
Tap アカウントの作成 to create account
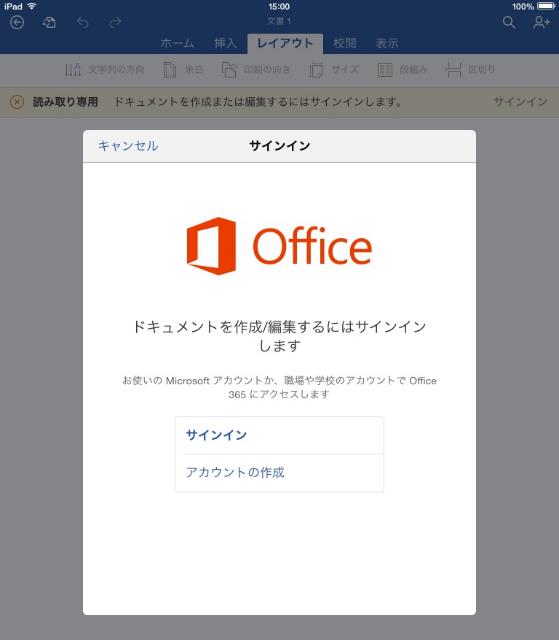280,473
